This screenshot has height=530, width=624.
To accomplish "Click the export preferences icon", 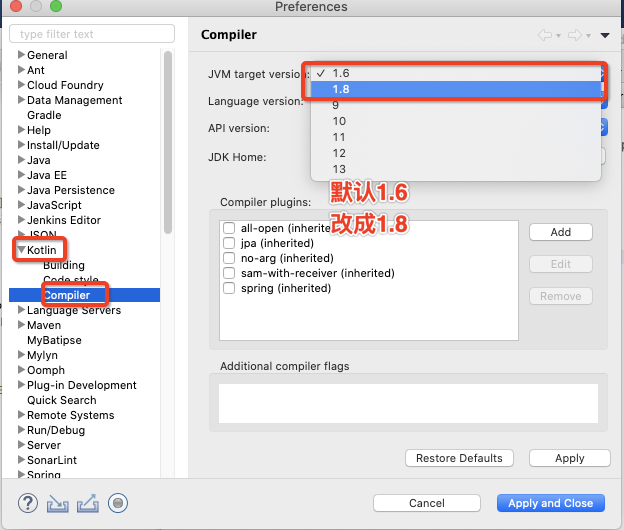I will tap(88, 503).
